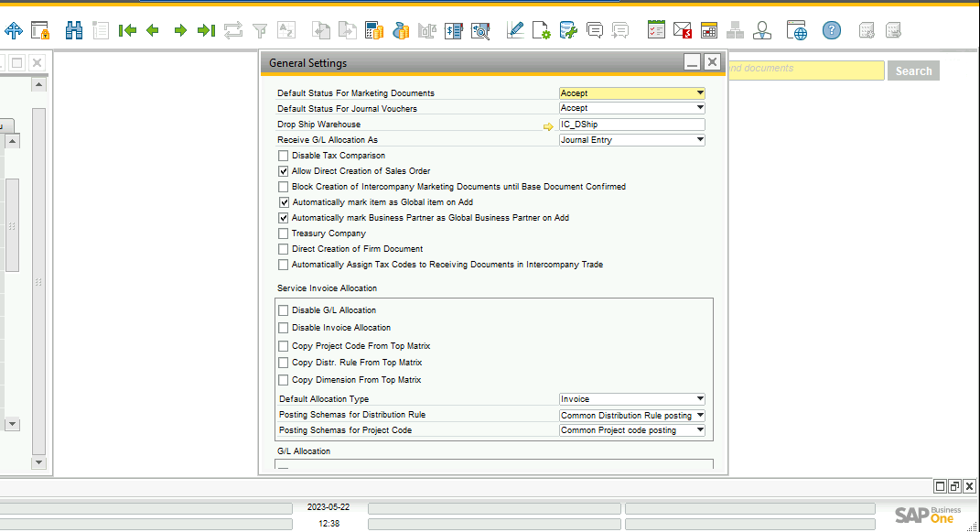Click the G/L Allocation section label
The image size is (980, 532).
pyautogui.click(x=304, y=451)
